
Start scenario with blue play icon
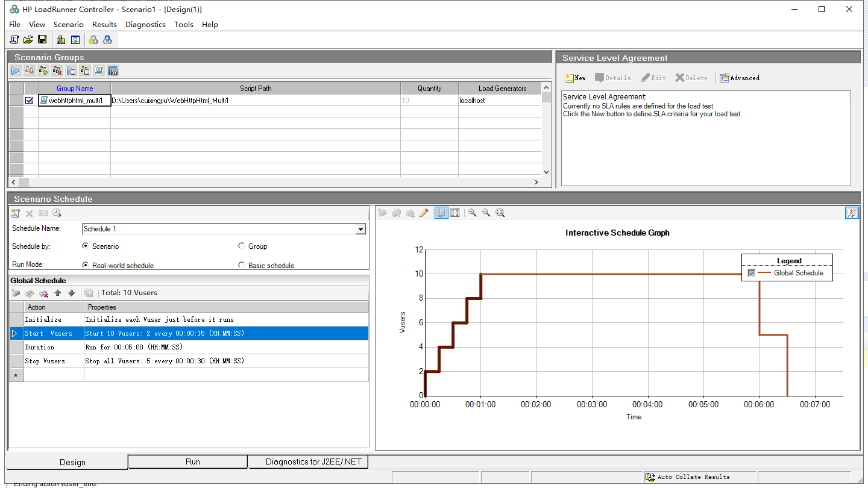tap(16, 70)
